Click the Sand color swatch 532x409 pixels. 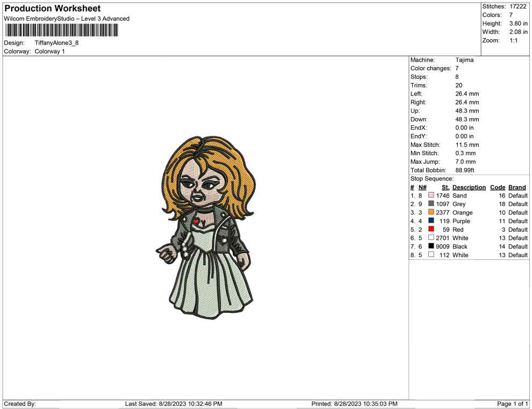point(431,196)
